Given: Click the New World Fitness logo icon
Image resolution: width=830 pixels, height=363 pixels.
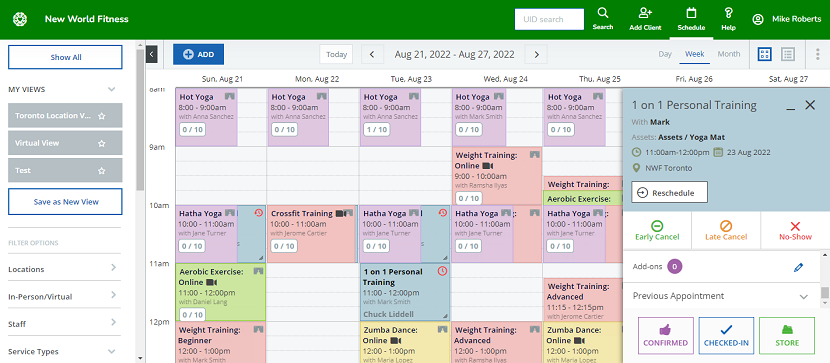Looking at the screenshot, I should (20, 19).
